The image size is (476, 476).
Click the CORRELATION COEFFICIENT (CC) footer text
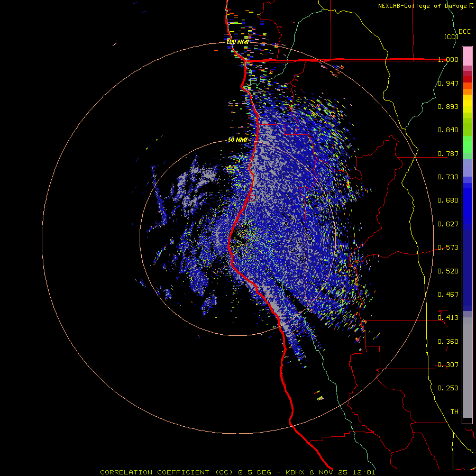167,472
